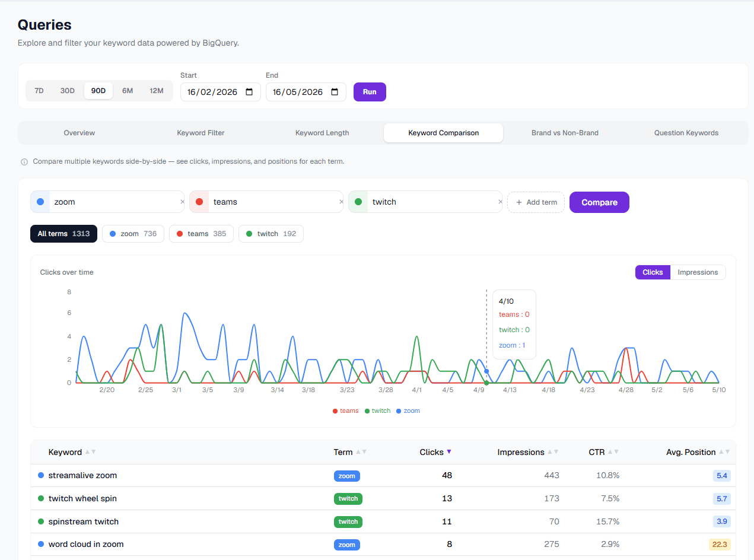Click the Start date field
Viewport: 754px width, 560px height.
(x=221, y=92)
